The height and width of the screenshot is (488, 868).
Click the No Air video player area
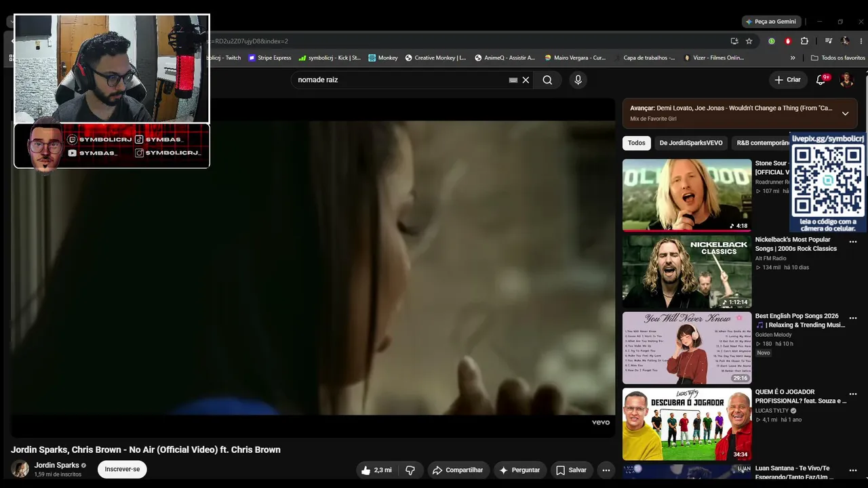[313, 268]
